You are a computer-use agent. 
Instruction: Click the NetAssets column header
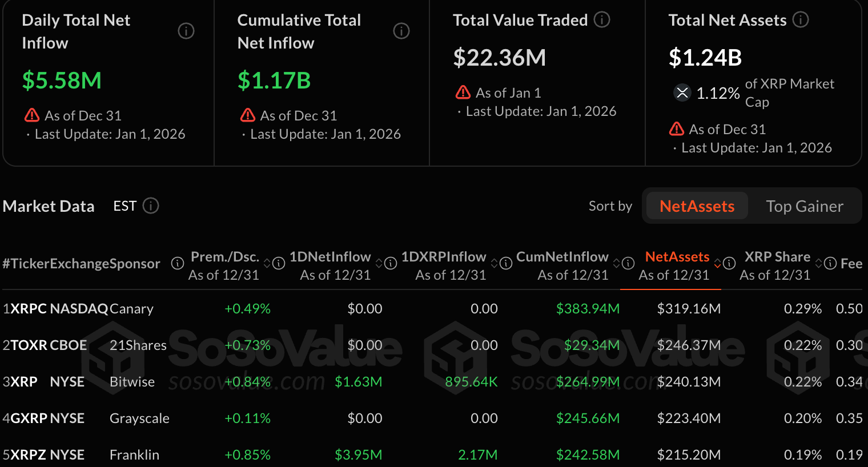point(677,257)
